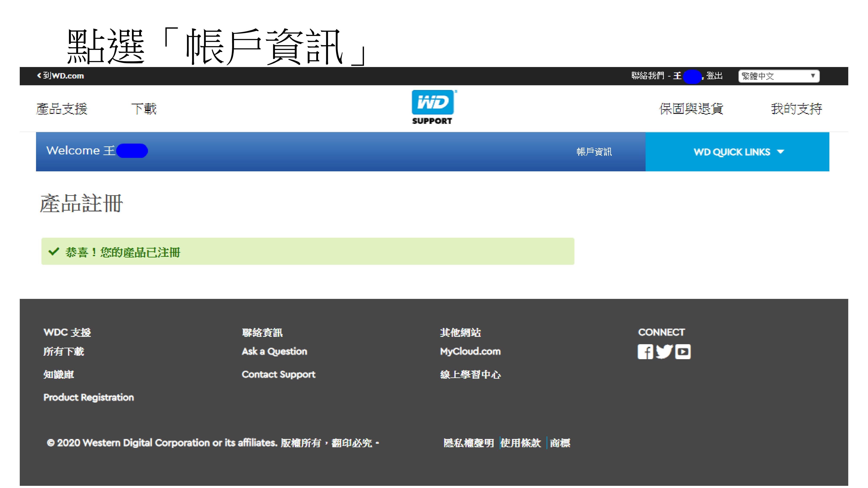Open WD's YouTube channel icon
Screen dimensions: 868x488
point(683,352)
